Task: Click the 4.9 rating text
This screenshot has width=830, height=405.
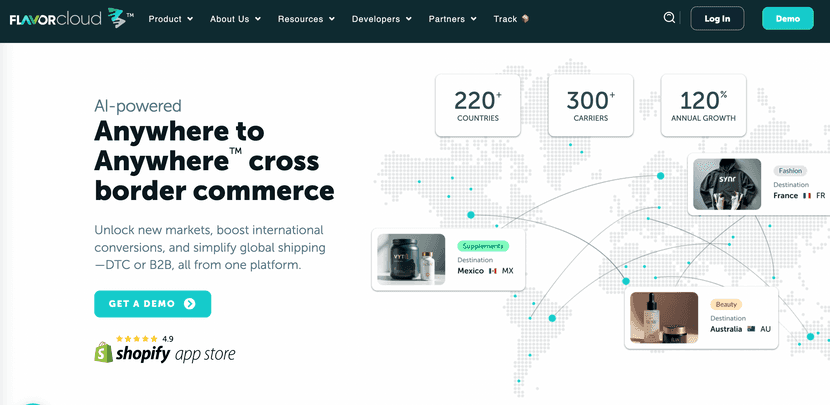Action: pos(168,339)
